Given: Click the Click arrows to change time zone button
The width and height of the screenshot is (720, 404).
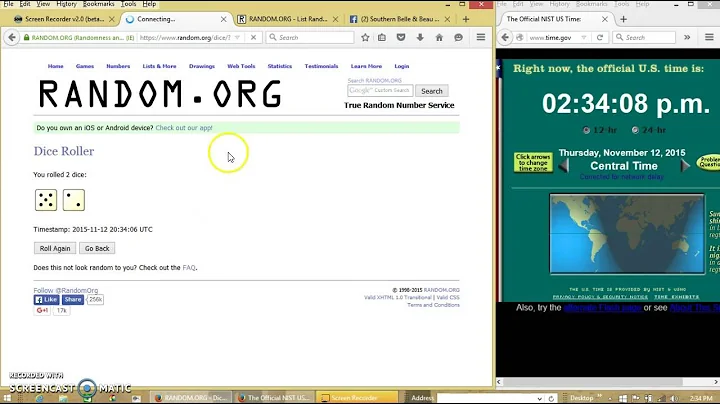Looking at the screenshot, I should 533,163.
